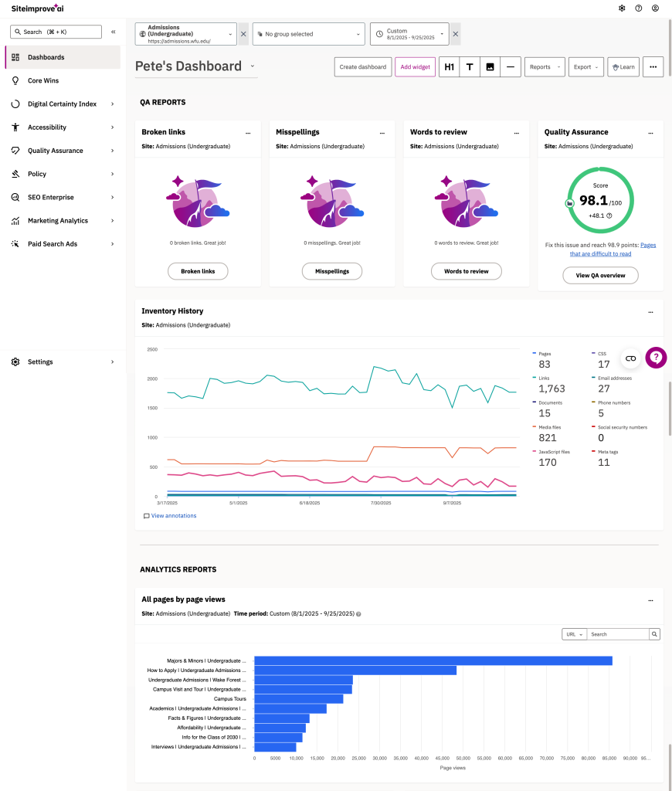Open Accessibility in the sidebar
Viewport: 672px width, 791px height.
pyautogui.click(x=47, y=127)
